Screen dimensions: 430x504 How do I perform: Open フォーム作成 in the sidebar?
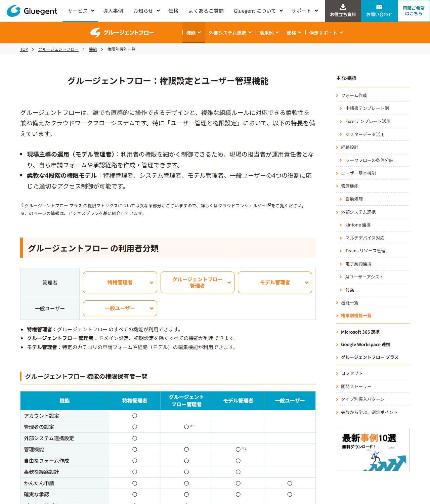(354, 95)
